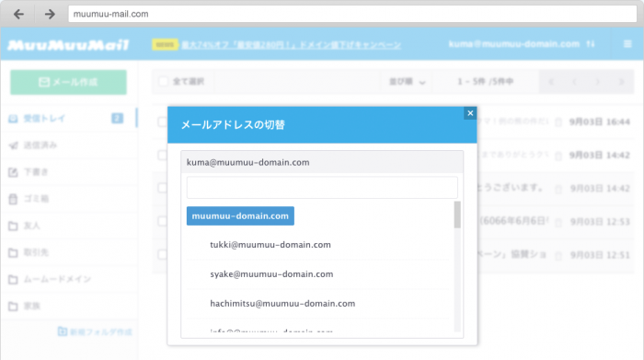
Task: Open the trash folder in sidebar
Action: pos(68,199)
